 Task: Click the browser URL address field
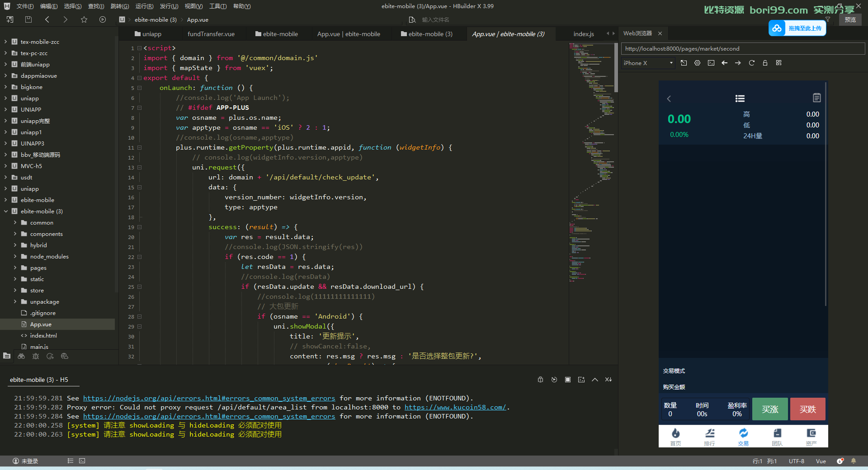pyautogui.click(x=743, y=49)
